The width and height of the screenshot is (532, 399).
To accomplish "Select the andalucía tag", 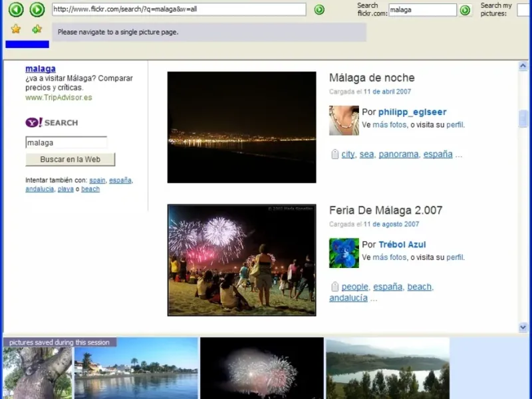I will (348, 298).
